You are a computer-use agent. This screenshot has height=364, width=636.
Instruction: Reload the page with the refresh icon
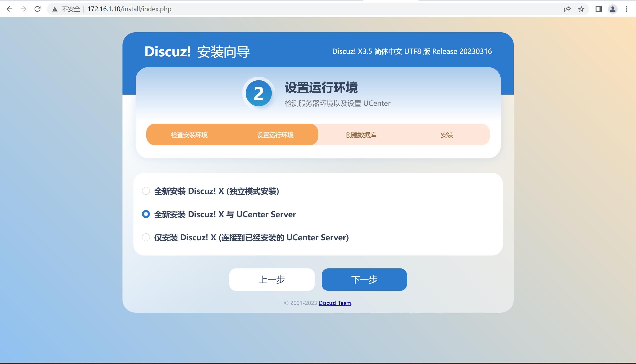pos(38,9)
